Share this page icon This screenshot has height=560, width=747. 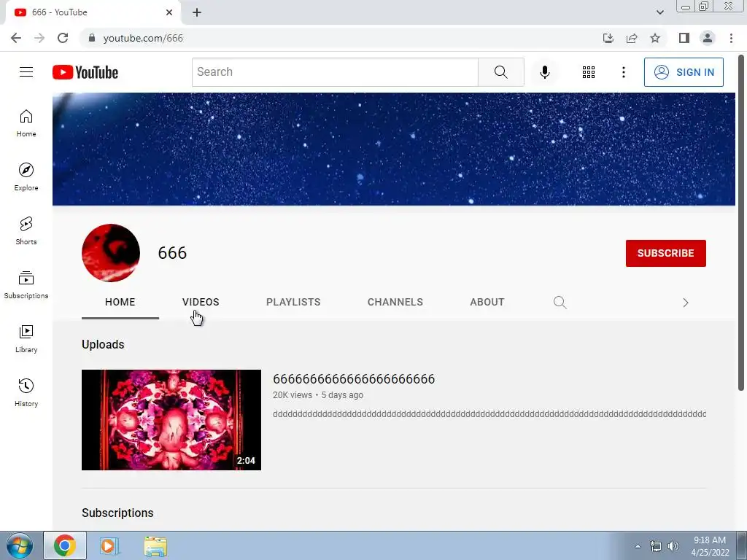632,38
